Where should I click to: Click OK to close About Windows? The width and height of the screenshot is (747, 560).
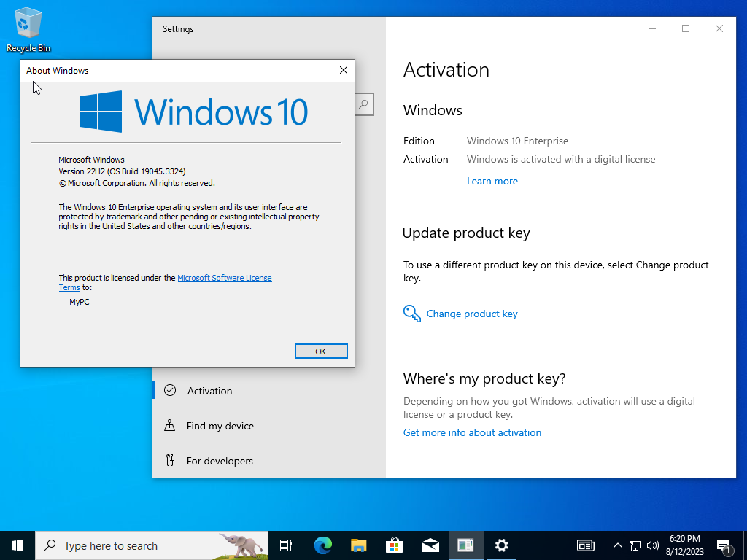(321, 351)
